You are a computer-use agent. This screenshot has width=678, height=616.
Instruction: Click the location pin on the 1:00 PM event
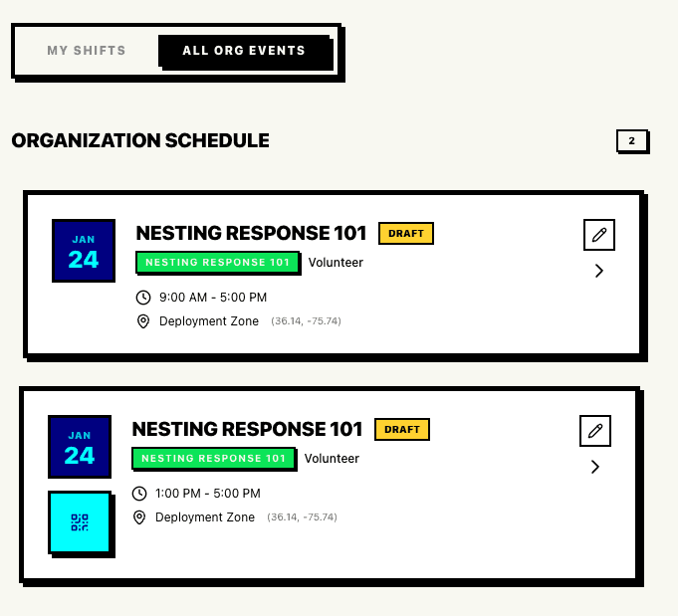(139, 517)
